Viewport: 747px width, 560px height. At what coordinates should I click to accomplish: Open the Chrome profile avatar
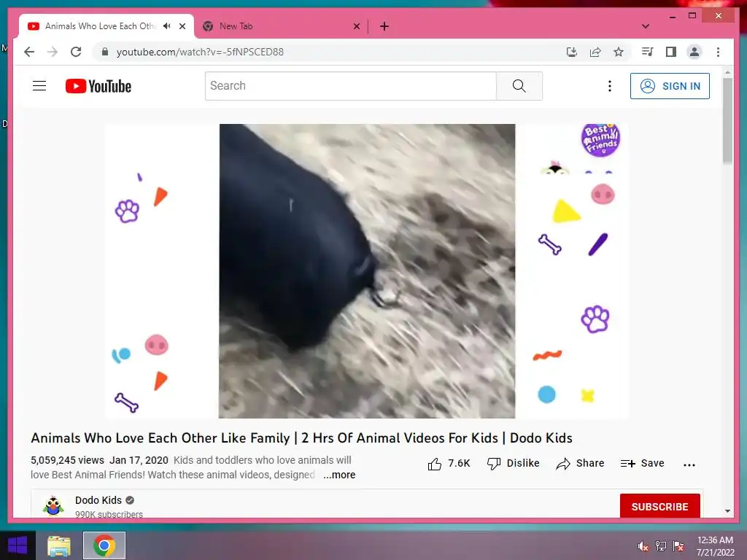(694, 52)
